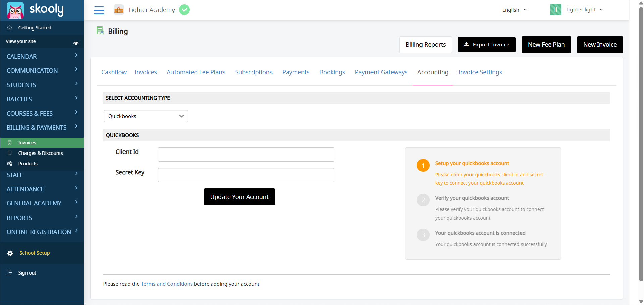The height and width of the screenshot is (305, 644).
Task: Expand the COMMUNICATION sidebar section
Action: (42, 70)
